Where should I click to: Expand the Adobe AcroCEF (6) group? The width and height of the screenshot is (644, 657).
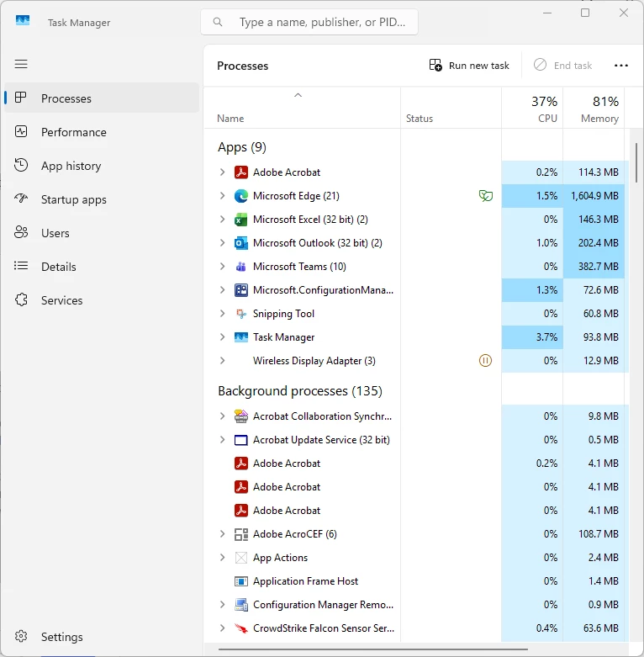point(222,534)
